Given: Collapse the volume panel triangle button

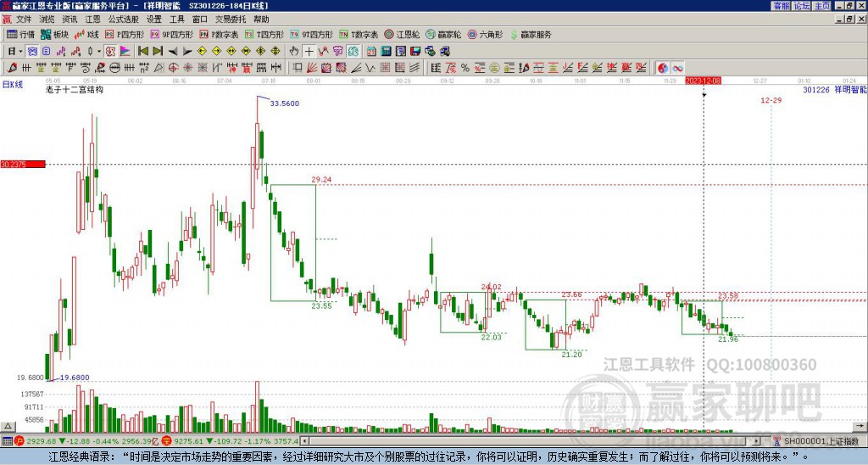Looking at the screenshot, I should coord(7,426).
